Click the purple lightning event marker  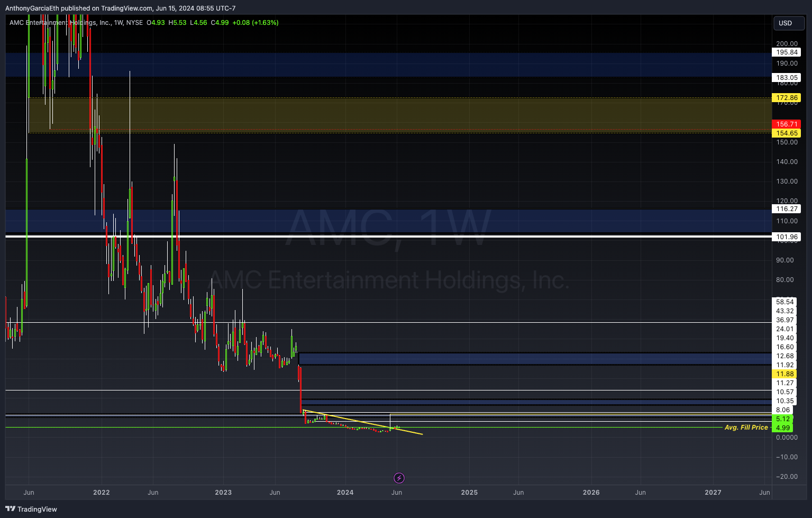399,478
